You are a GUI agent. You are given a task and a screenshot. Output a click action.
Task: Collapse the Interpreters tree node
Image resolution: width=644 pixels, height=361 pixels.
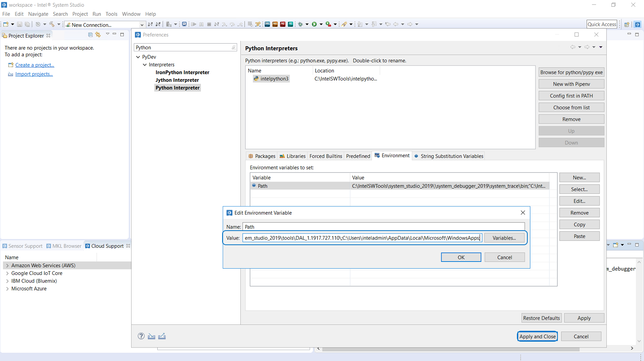[x=145, y=65]
